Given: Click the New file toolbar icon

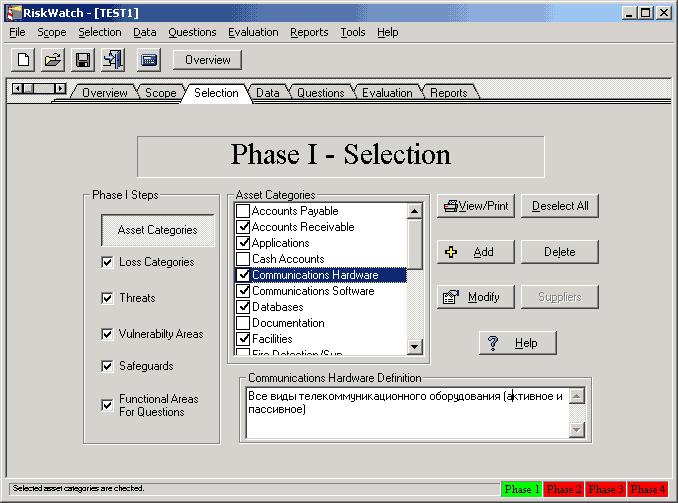Looking at the screenshot, I should (23, 60).
